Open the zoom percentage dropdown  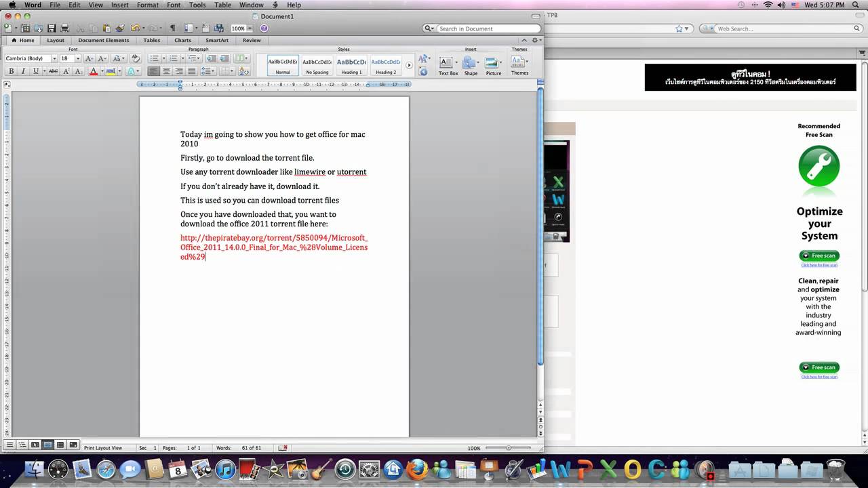pyautogui.click(x=250, y=28)
